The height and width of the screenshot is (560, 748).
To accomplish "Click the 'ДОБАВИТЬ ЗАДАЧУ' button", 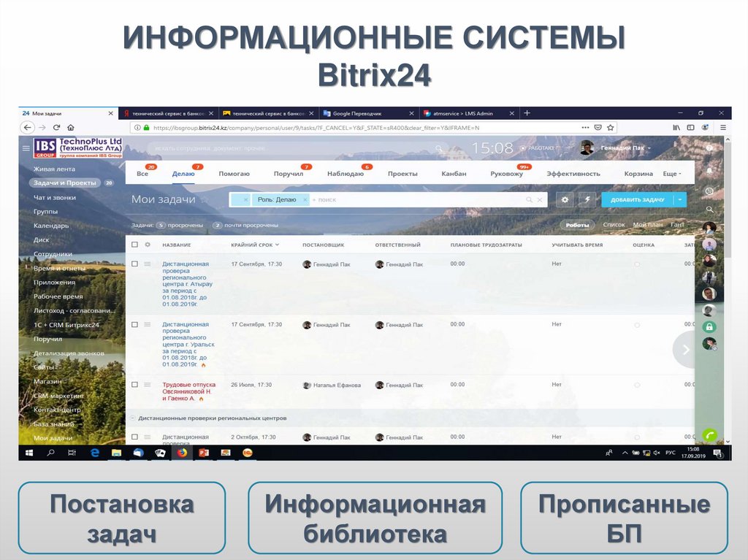I will pos(637,200).
